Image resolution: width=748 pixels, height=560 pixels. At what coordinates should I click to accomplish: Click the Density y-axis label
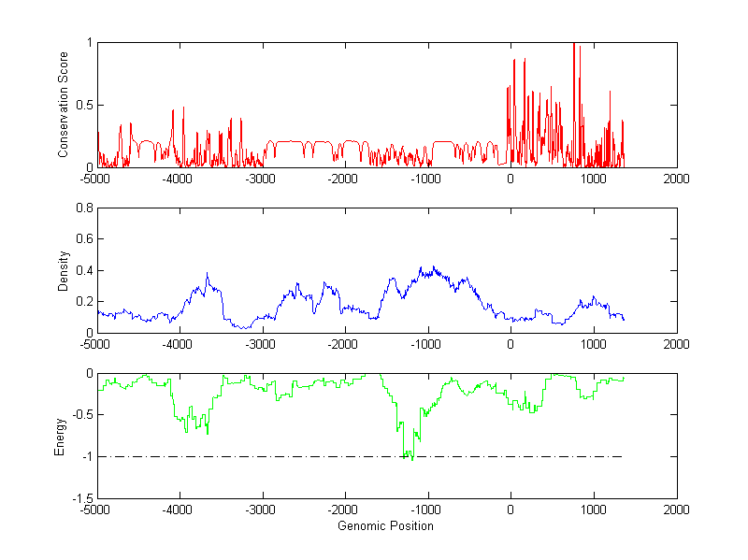[x=64, y=270]
